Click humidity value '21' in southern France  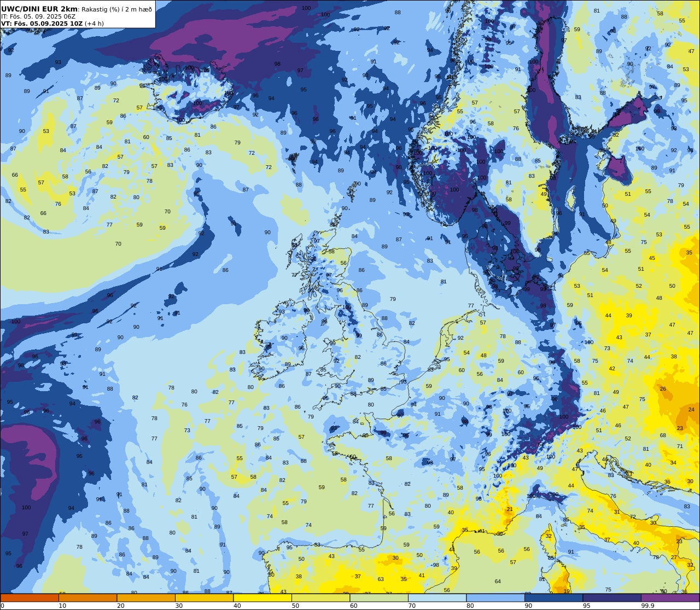click(x=510, y=509)
